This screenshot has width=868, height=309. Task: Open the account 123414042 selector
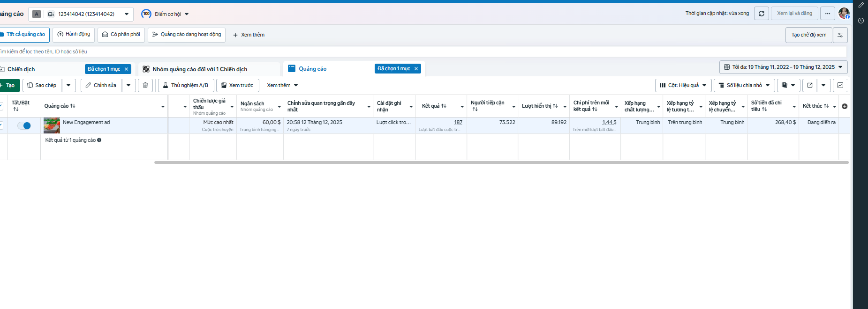point(81,14)
